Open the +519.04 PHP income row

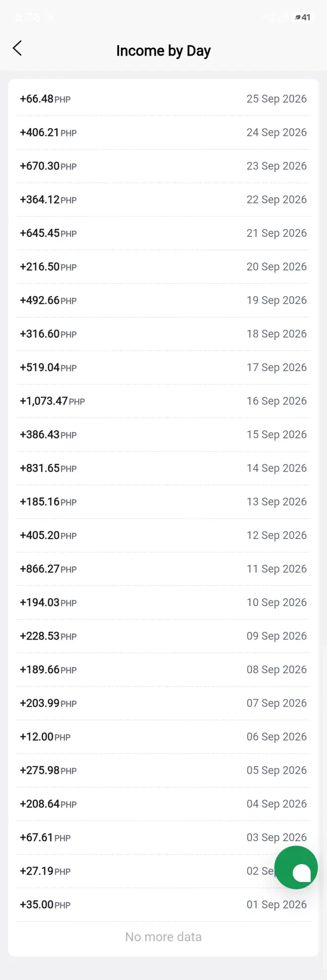tap(163, 367)
